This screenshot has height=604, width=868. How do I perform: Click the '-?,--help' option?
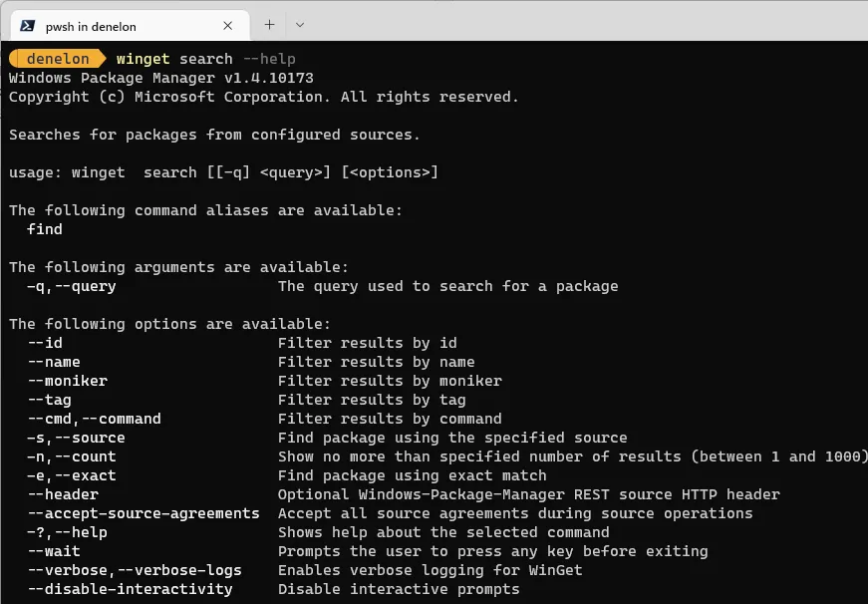point(68,532)
